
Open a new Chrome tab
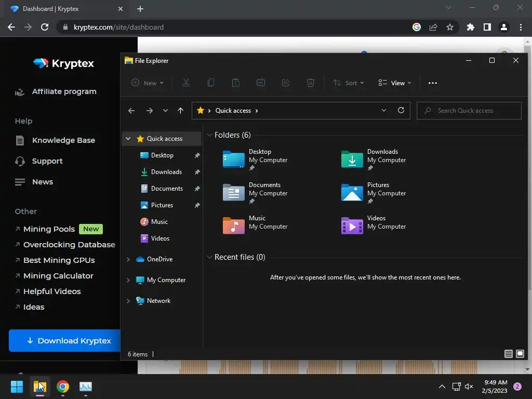pos(140,9)
